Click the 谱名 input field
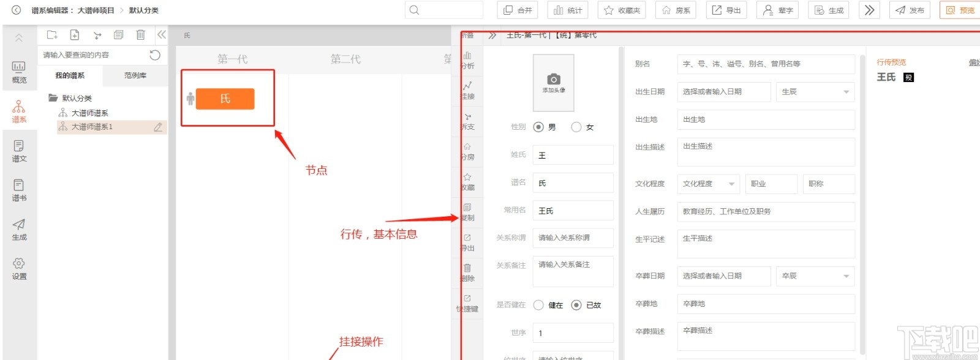The image size is (980, 360). 573,182
